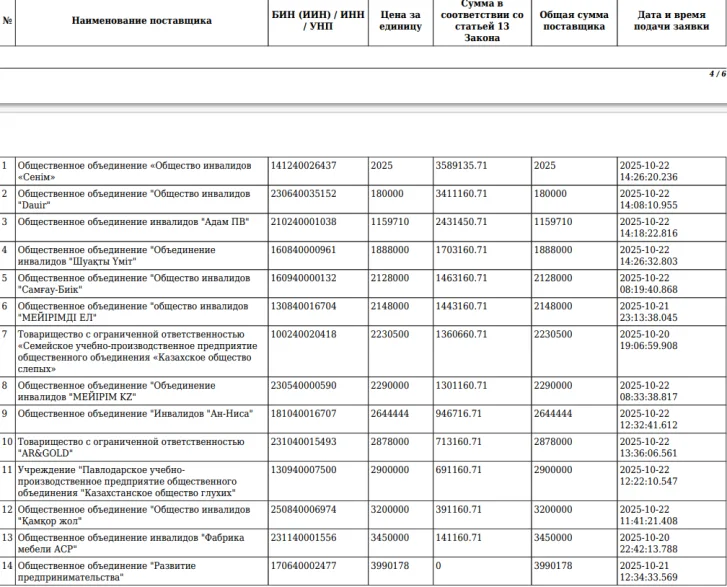Select the 'Павлодарское учебно-производственное предприятие' supplier cell
The image size is (727, 587).
tap(141, 480)
